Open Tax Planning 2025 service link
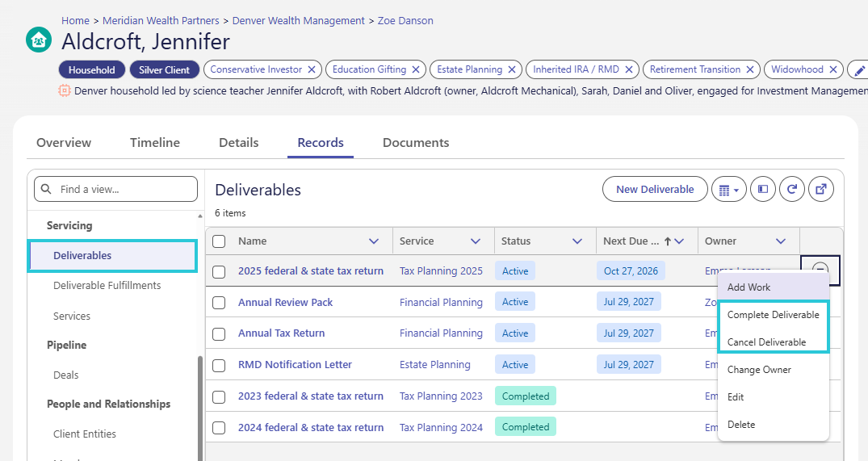868x461 pixels. coord(441,271)
